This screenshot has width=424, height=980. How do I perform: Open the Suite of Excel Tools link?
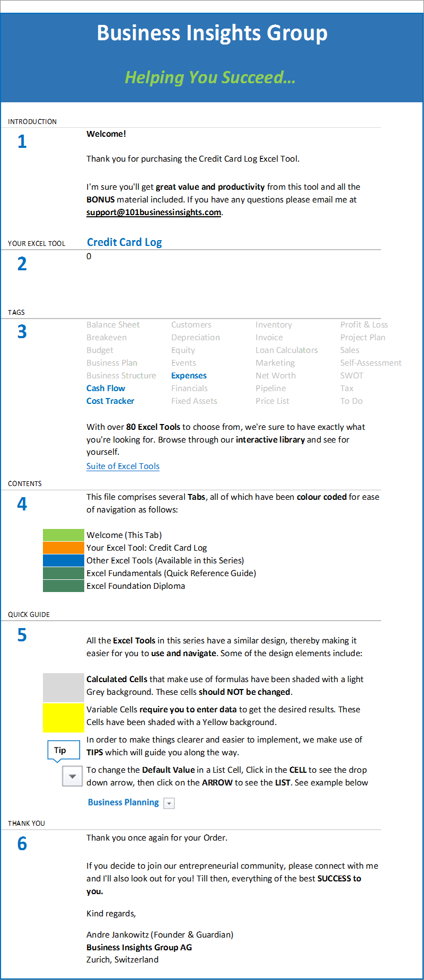[123, 466]
